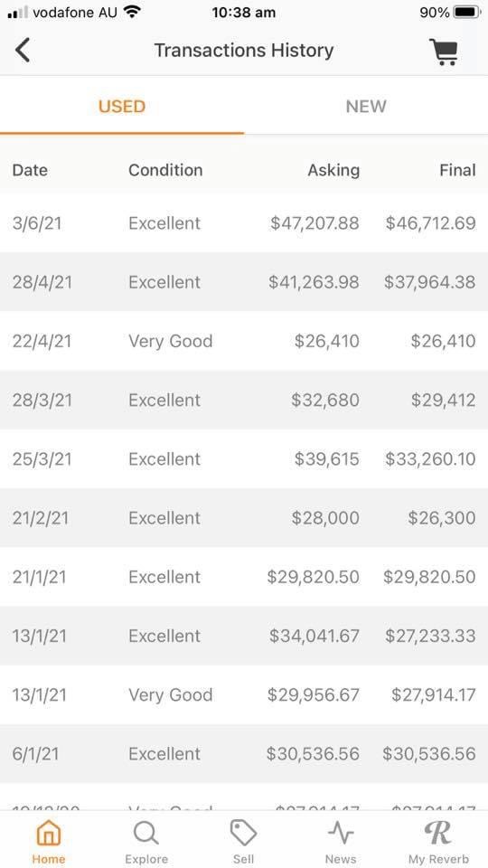Select the 22/4/21 Very Good transaction

tap(244, 341)
